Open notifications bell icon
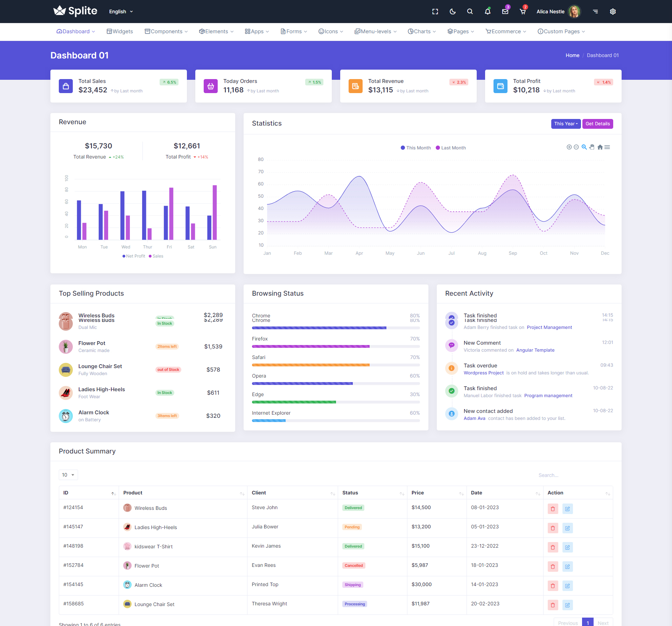This screenshot has width=672, height=626. tap(488, 12)
